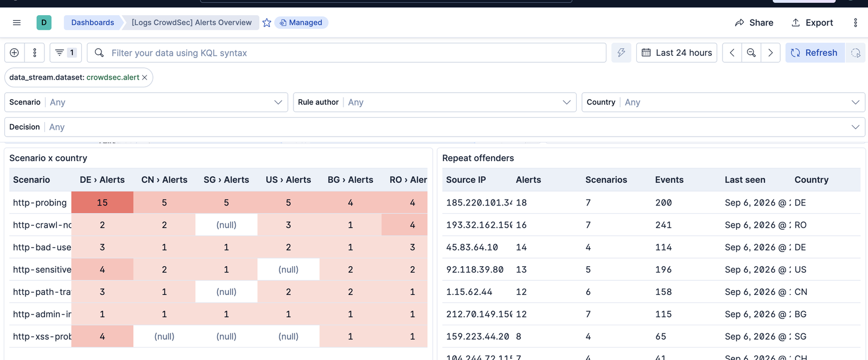868x360 pixels.
Task: Zoom out the time range
Action: click(751, 53)
